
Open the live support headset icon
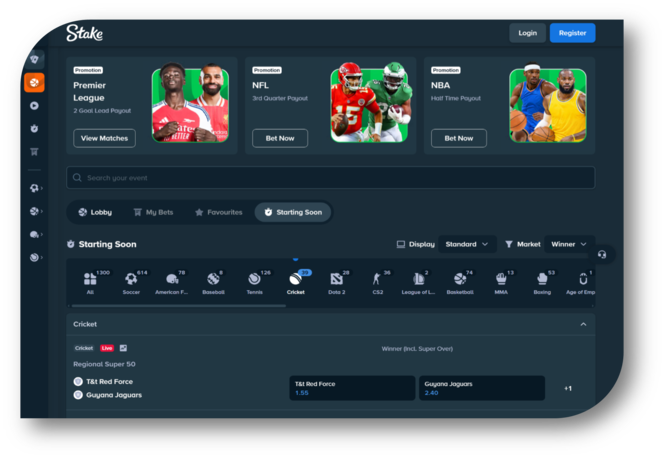[x=601, y=254]
